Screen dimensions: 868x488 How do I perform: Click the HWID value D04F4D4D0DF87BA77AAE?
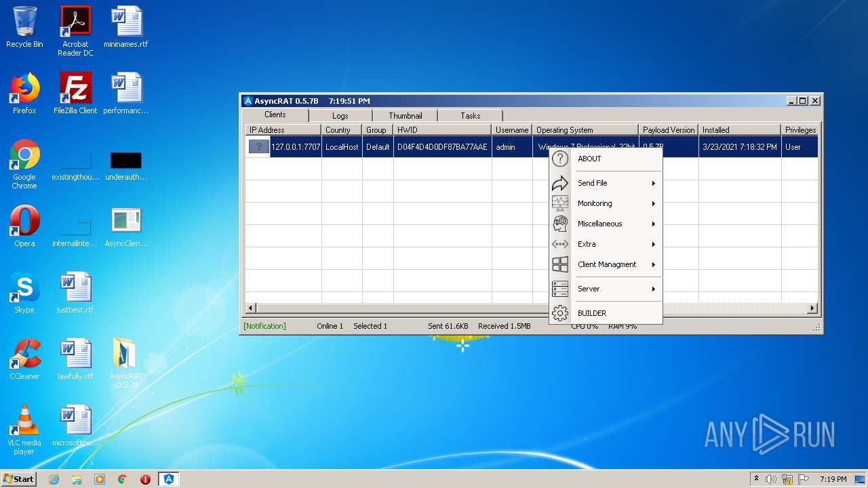442,146
